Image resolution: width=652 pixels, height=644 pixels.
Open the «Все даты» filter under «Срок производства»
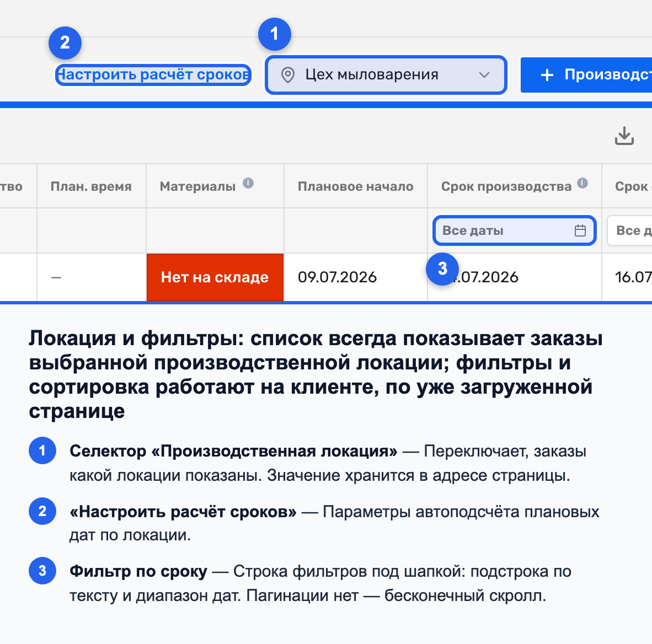pos(514,230)
